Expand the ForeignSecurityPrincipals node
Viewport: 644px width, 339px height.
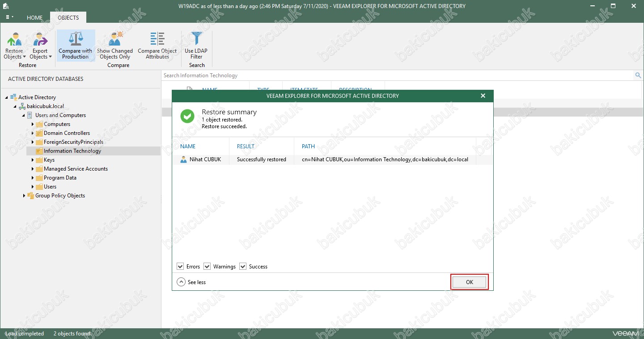click(x=33, y=142)
